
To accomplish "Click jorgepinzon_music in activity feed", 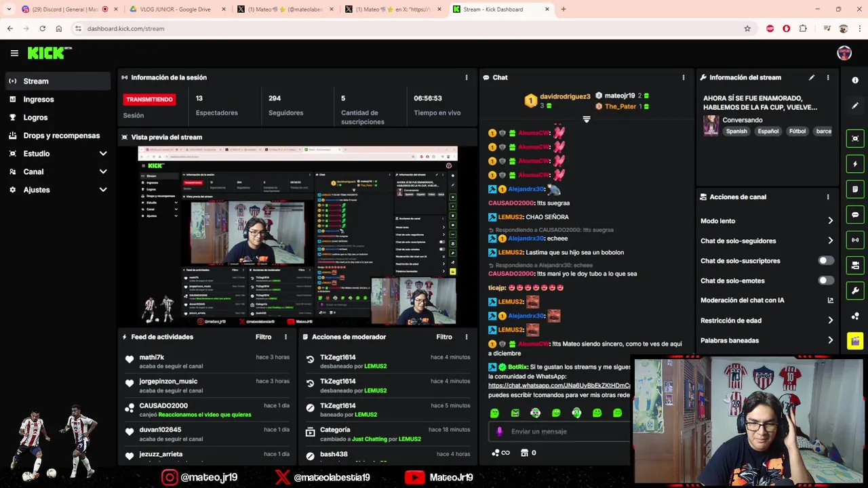I will tap(168, 382).
